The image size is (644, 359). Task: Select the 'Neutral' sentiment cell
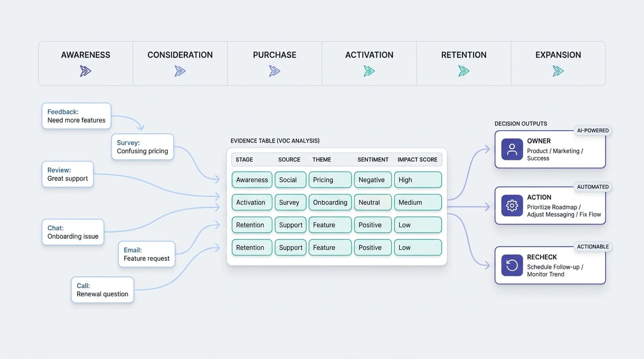[x=373, y=202]
